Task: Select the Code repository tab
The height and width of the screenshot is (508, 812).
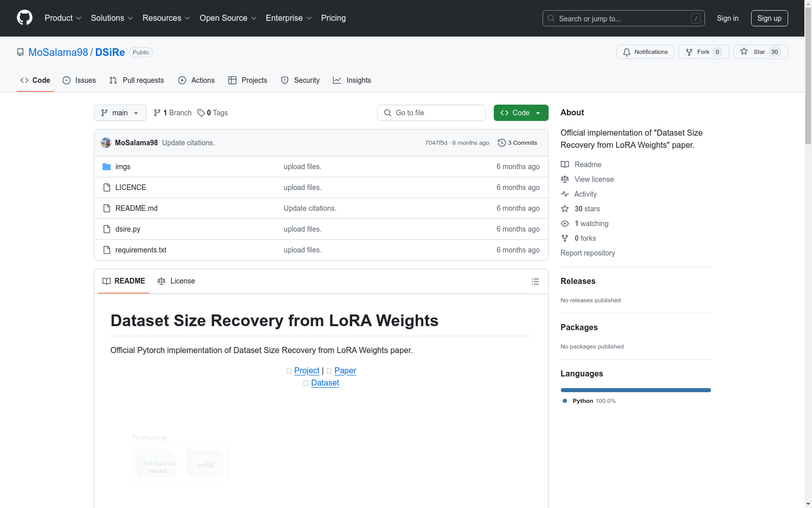Action: (36, 80)
